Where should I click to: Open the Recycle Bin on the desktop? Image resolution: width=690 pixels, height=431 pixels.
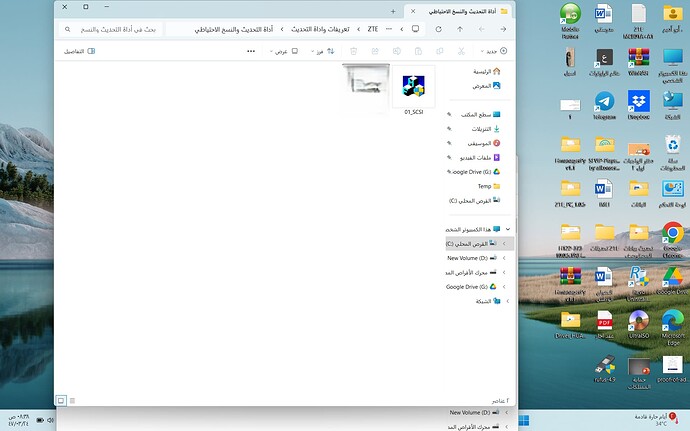(672, 153)
